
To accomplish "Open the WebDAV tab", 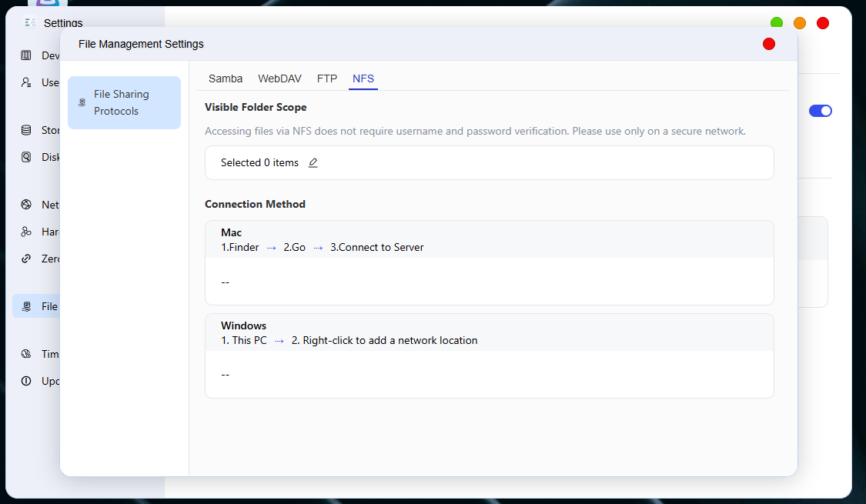I will coord(279,78).
